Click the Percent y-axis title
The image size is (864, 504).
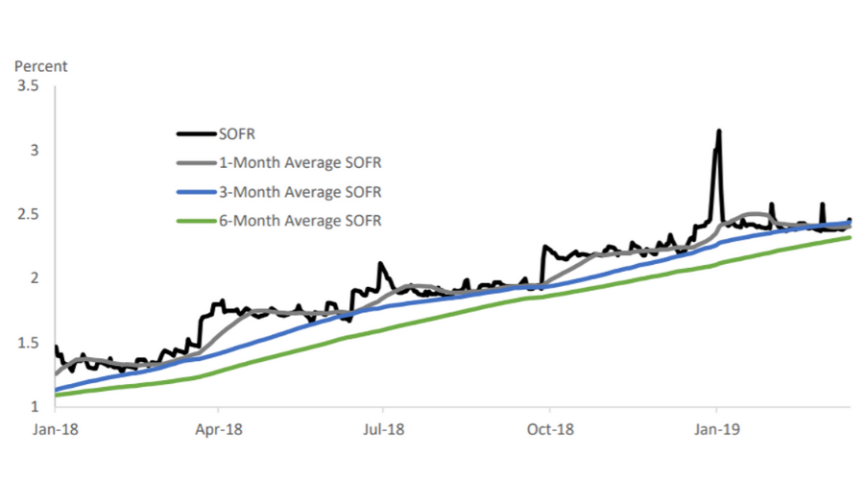coord(40,66)
